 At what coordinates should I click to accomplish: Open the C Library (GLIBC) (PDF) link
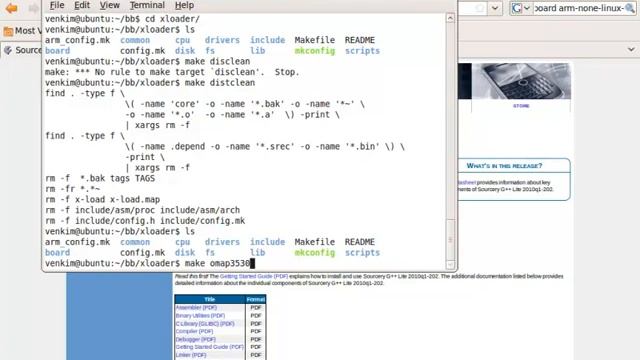coord(205,324)
